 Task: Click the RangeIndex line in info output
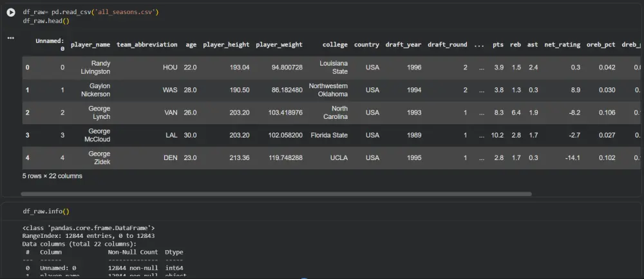point(89,236)
